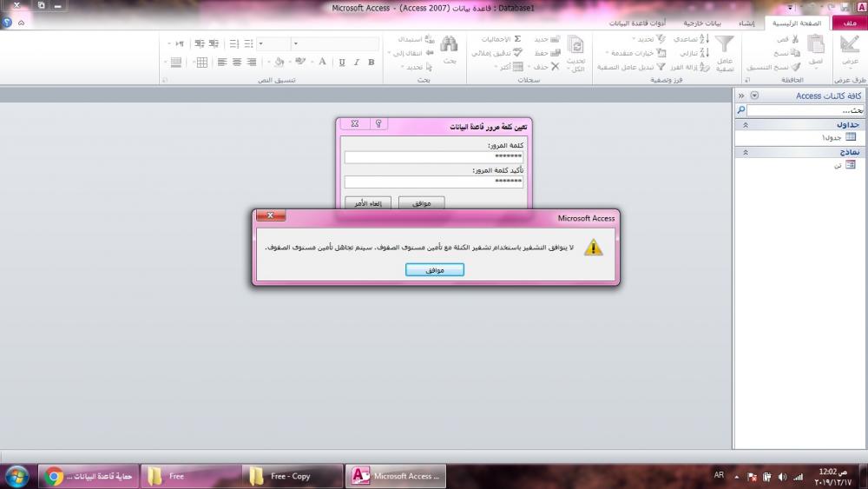Toggle Underline formatting
Viewport: 868px width, 489px height.
point(342,62)
